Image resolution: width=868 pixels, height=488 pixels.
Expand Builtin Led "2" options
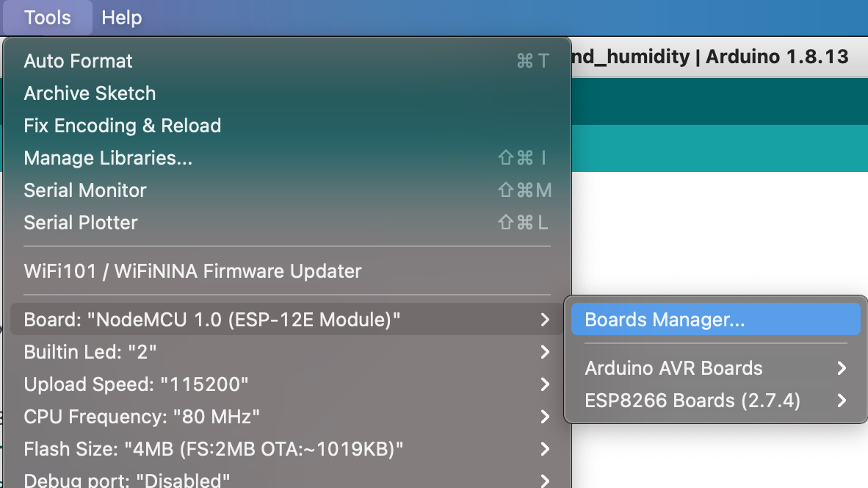[90, 352]
